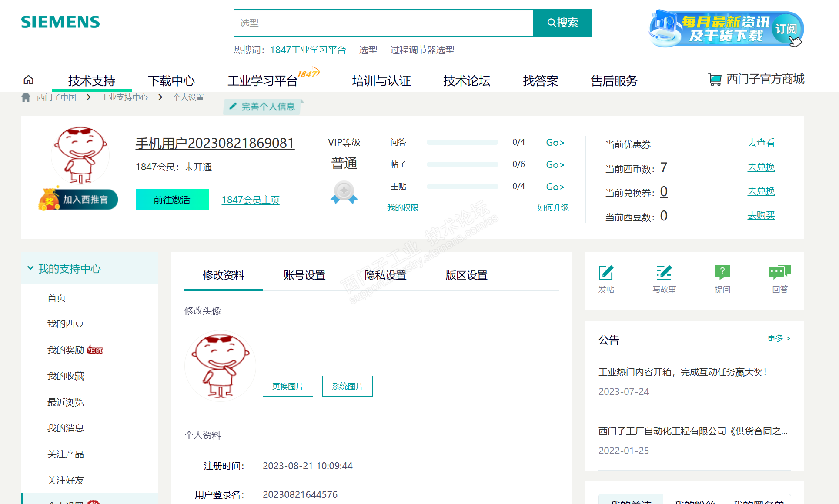Screen dimensions: 839x504
Task: Click the 帖子 progress bar
Action: coord(462,164)
